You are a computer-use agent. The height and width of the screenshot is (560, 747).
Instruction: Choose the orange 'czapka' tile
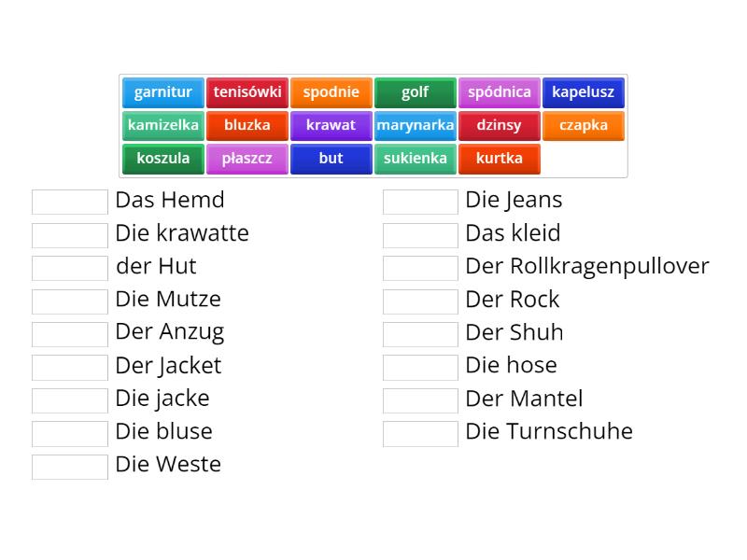click(x=584, y=125)
